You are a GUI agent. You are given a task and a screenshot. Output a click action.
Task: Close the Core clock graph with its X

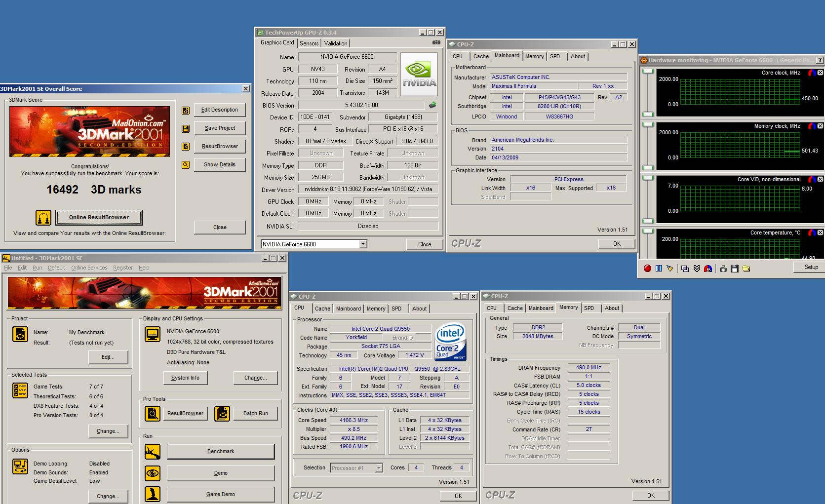[x=820, y=73]
